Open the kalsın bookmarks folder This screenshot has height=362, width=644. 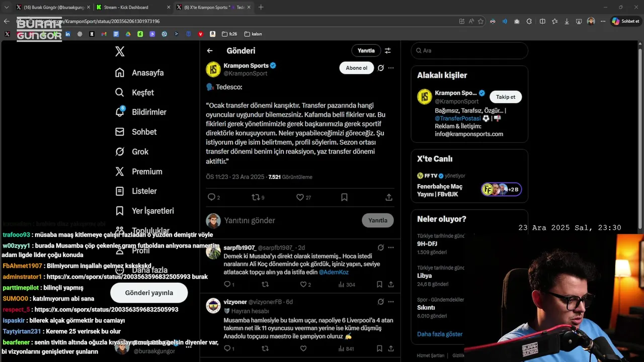tap(253, 34)
